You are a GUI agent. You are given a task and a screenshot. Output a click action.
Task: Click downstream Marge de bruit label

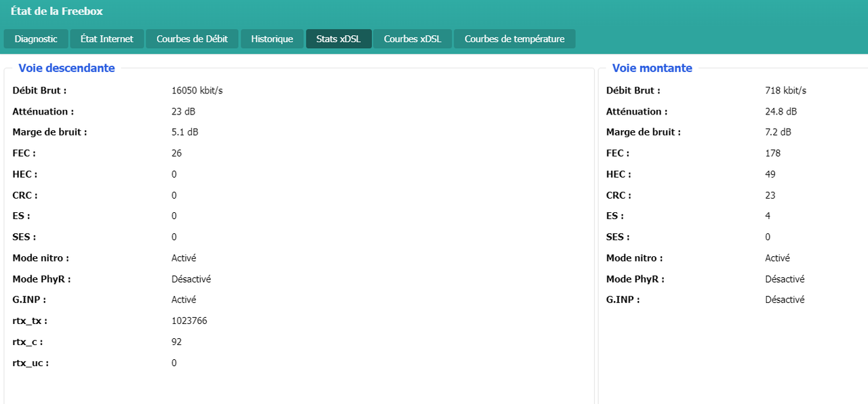click(x=50, y=132)
